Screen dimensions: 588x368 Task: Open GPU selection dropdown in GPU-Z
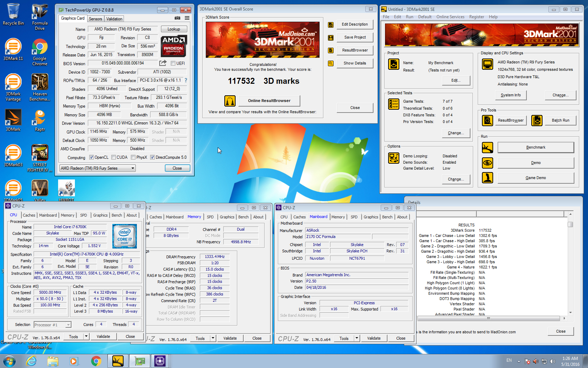point(98,168)
